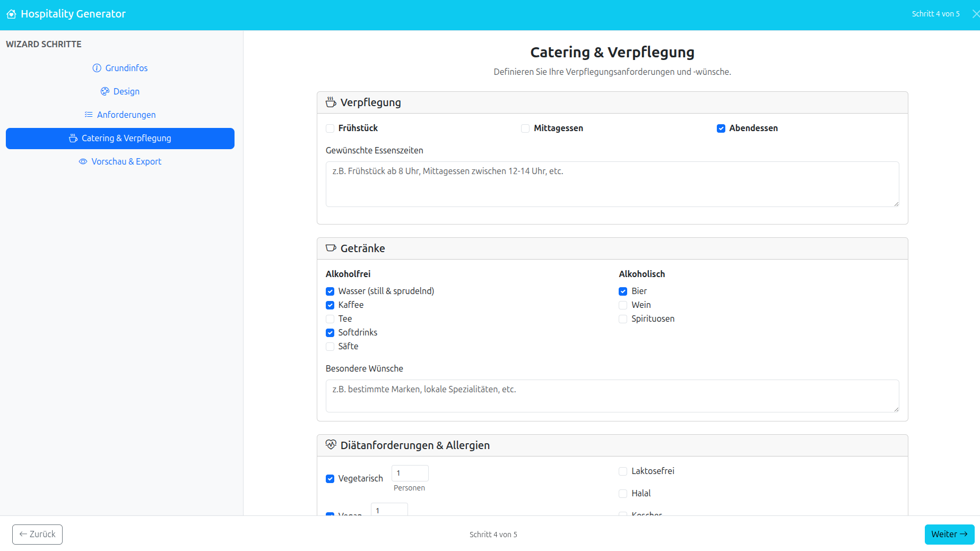Viewport: 980px width, 551px height.
Task: Click the cup icon beside Verpflegung heading
Action: 331,102
